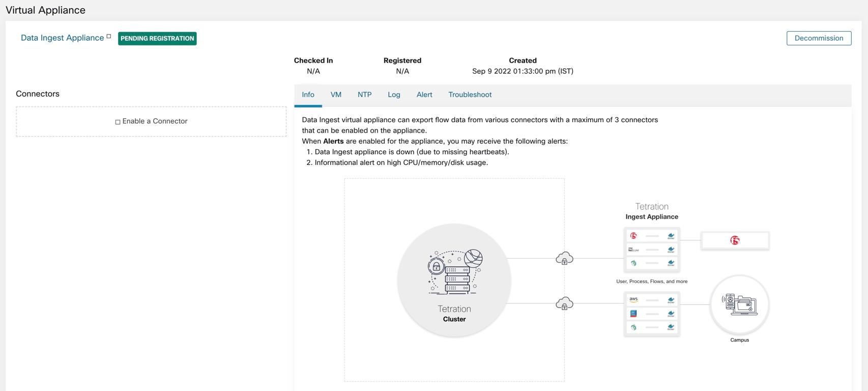Click the NetScaler connector icon

click(633, 250)
